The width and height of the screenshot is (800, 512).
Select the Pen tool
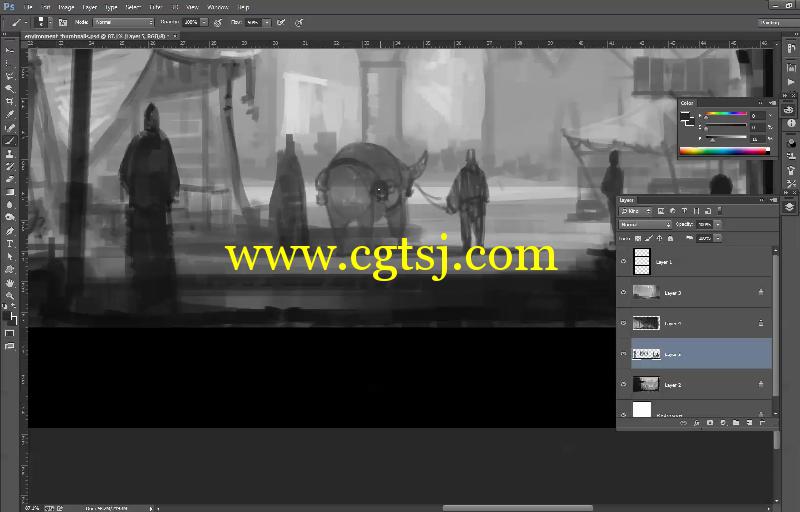(10, 231)
